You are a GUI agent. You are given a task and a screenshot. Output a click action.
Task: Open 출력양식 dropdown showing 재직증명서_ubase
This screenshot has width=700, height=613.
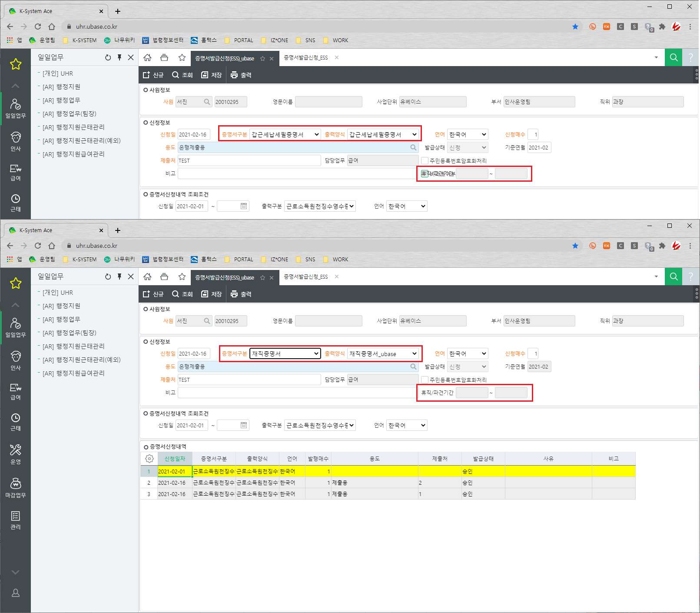(383, 353)
